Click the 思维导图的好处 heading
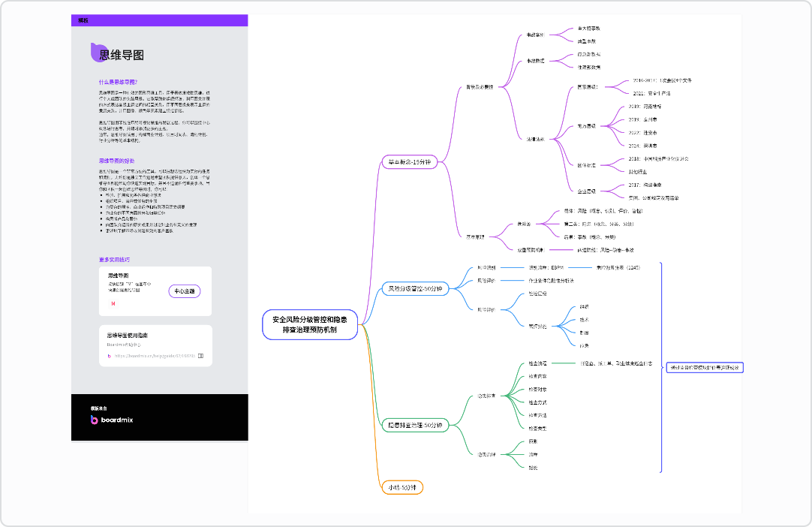The width and height of the screenshot is (812, 527). (x=116, y=161)
